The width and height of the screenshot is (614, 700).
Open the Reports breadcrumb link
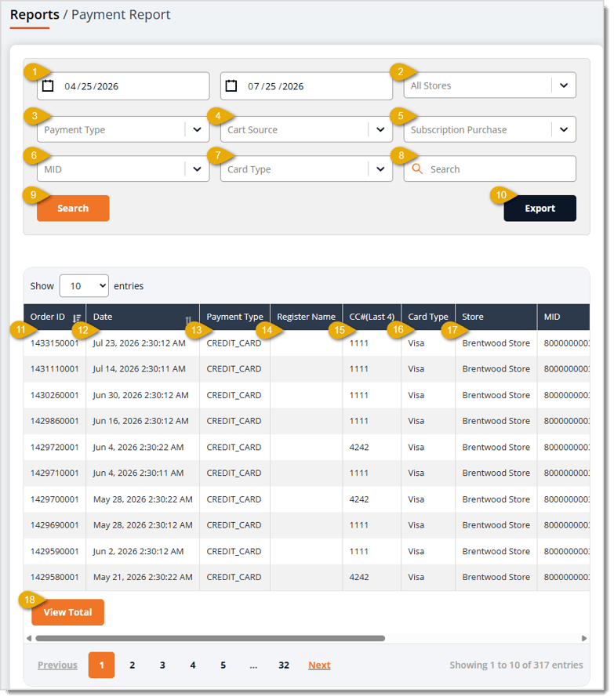click(35, 15)
